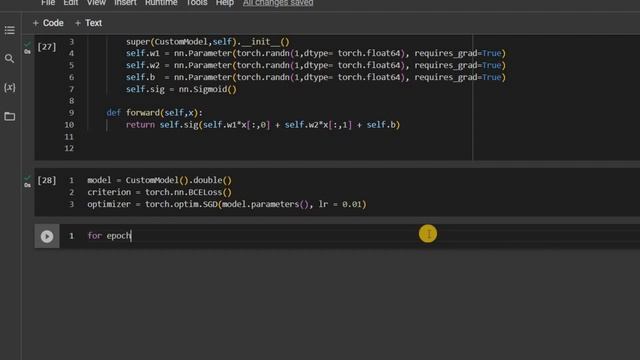Run the cell containing 'for epoch'
640x360 pixels.
tap(47, 236)
